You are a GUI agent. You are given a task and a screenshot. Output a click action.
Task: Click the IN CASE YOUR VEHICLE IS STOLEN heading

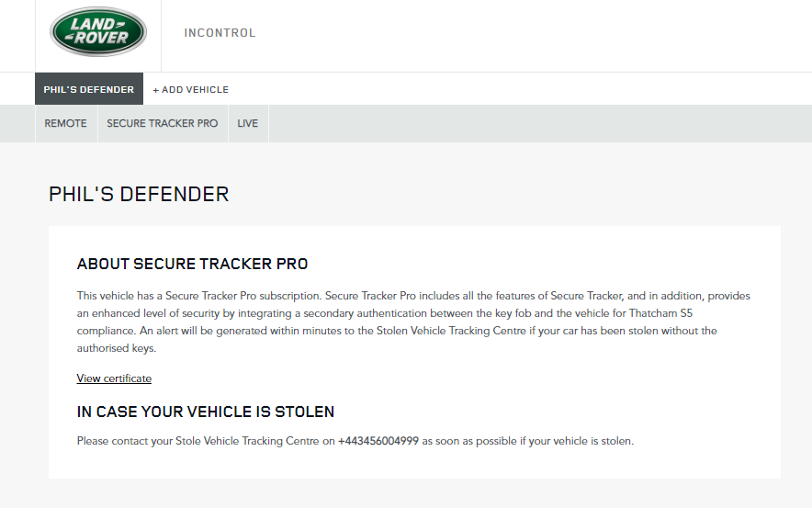pos(206,412)
